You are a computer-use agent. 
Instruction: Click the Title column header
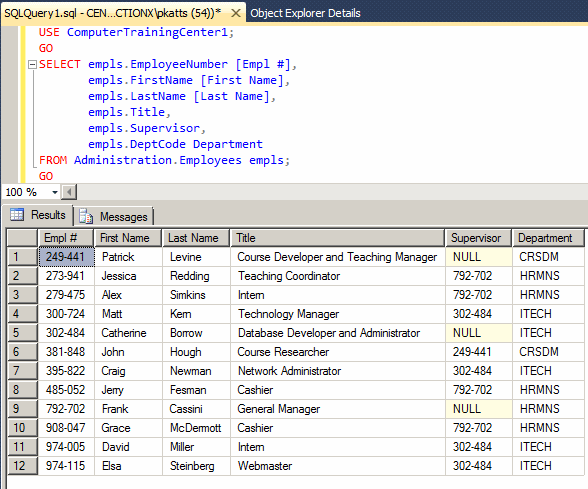[337, 238]
